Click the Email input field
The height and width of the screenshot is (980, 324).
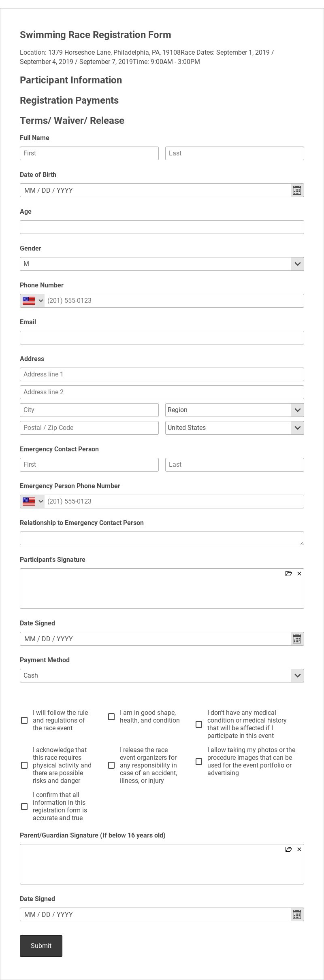pos(162,338)
